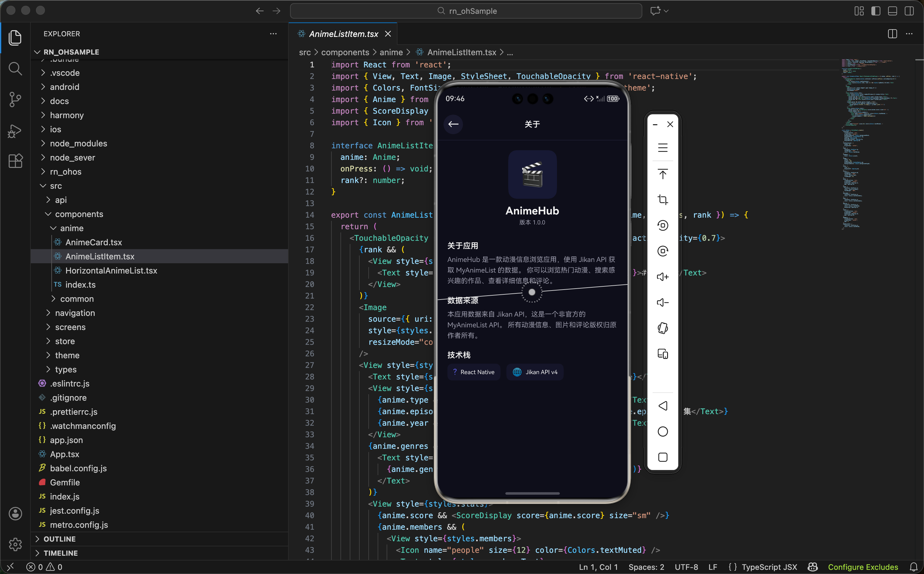Collapse the components folder
Screen dimensions: 924x574
pos(79,214)
